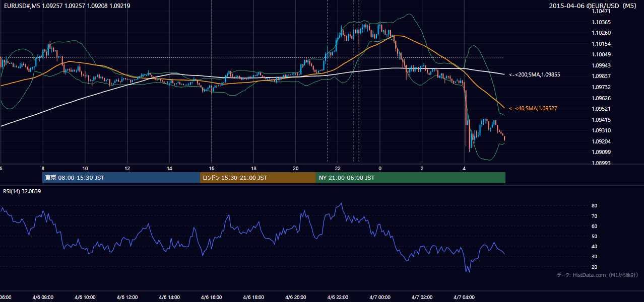Click hour label 22 under price chart
Screen dimensions: 644x302
(338, 168)
